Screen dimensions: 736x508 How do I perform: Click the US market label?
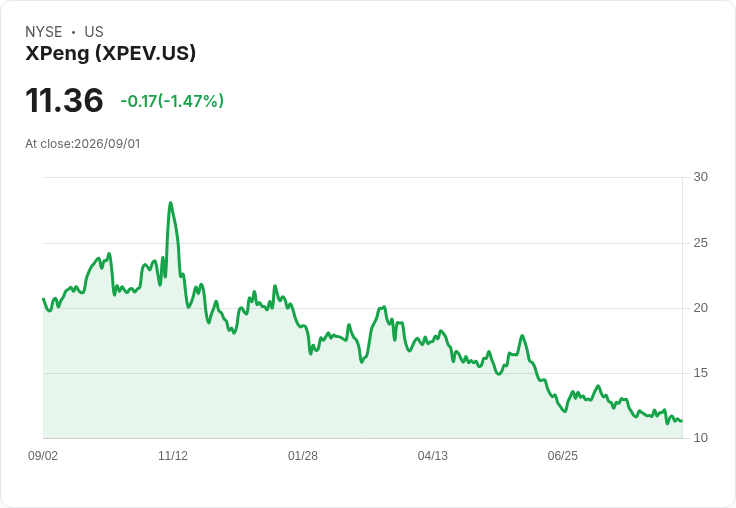tap(94, 32)
